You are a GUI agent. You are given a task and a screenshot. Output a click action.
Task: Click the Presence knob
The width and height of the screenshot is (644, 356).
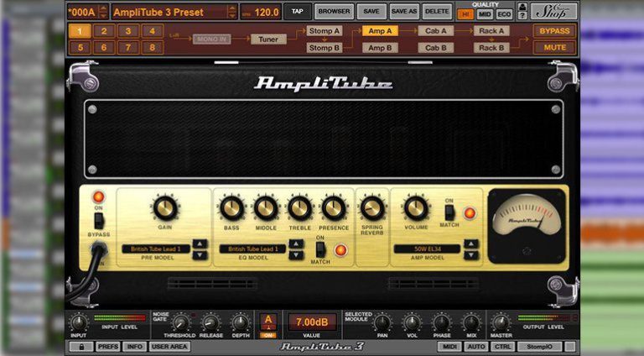pos(334,207)
